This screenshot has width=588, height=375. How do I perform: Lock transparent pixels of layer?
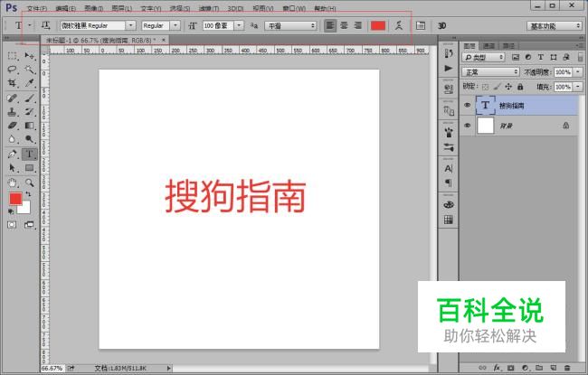click(485, 87)
